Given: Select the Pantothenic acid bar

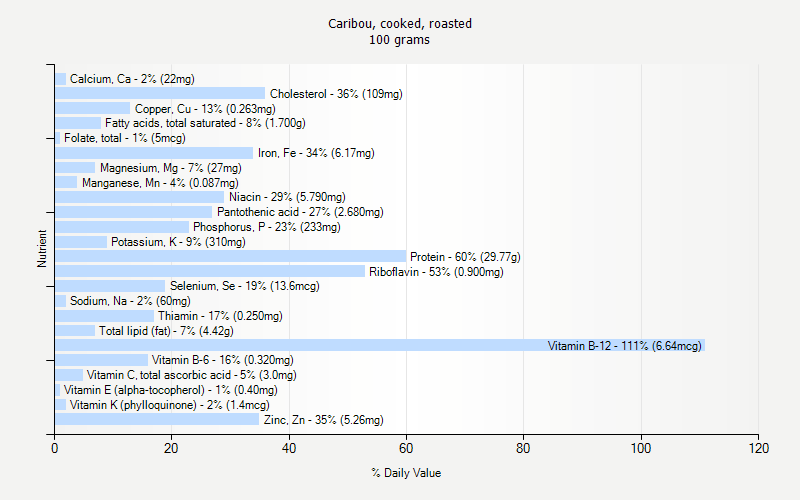Looking at the screenshot, I should pyautogui.click(x=133, y=212).
